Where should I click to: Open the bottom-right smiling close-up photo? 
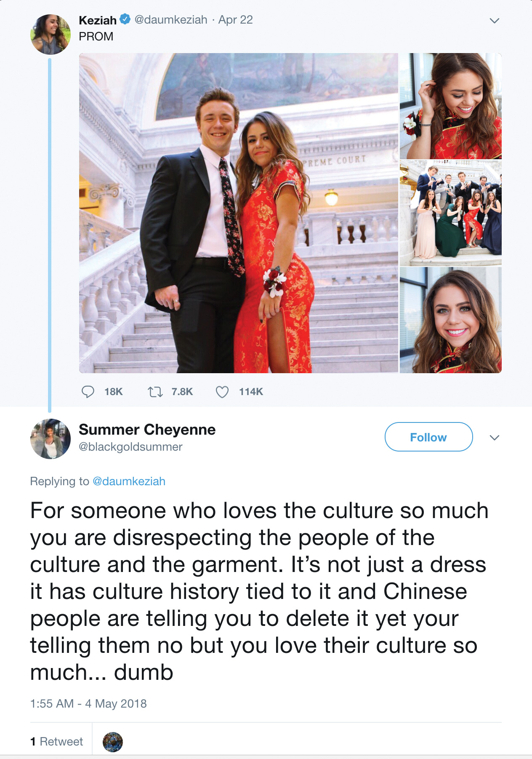[x=450, y=320]
